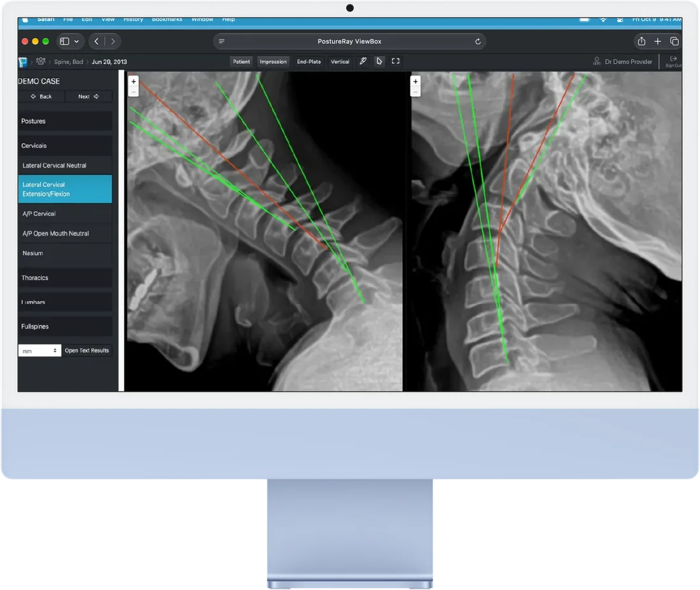
Task: Select Lateral Cervical Extension/Flexion view
Action: tap(65, 189)
